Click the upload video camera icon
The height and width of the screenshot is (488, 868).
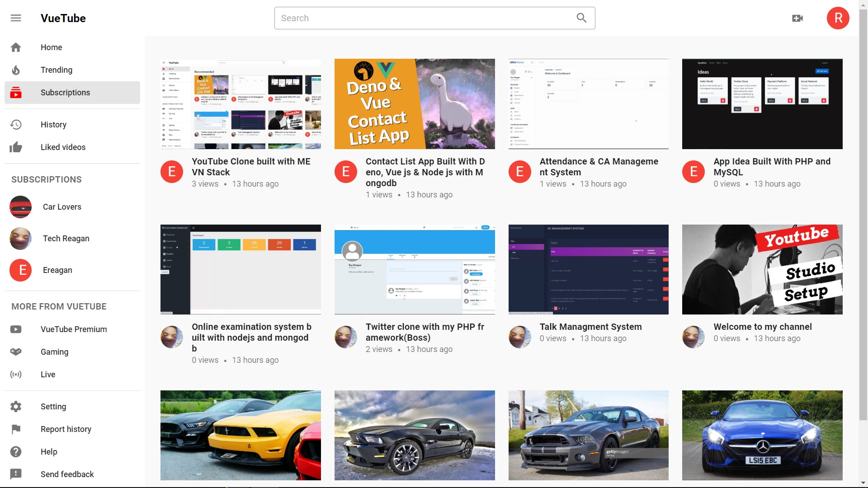[x=797, y=18]
